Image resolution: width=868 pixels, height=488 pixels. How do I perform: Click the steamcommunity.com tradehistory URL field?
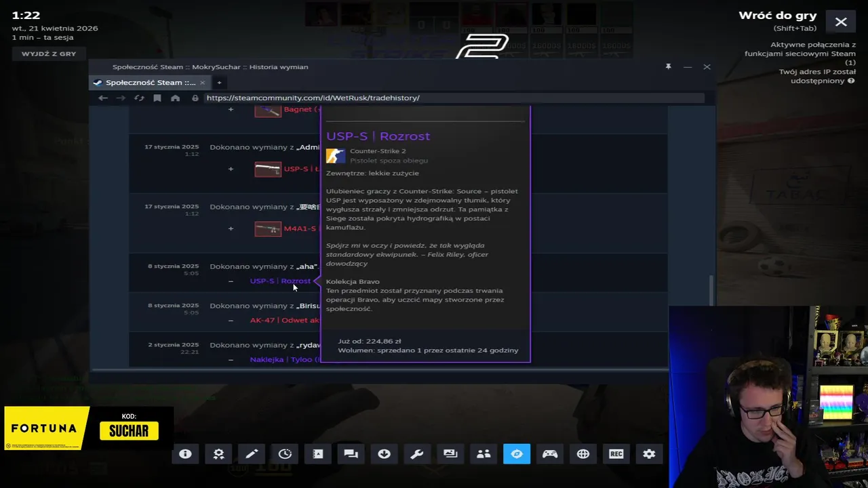tap(453, 98)
